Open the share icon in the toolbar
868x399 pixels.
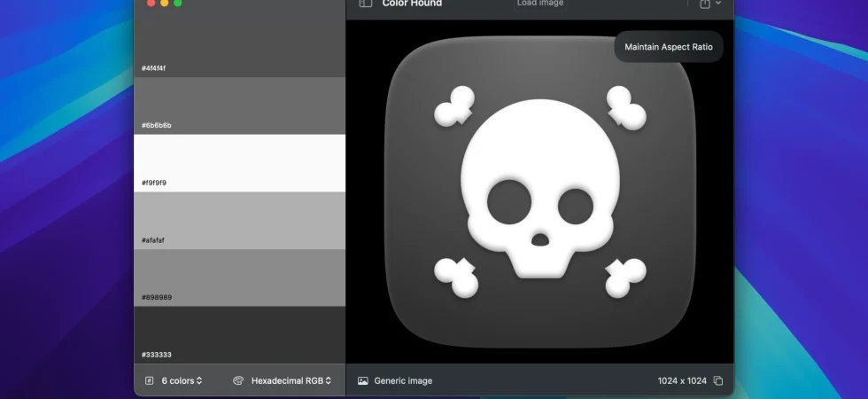coord(705,4)
